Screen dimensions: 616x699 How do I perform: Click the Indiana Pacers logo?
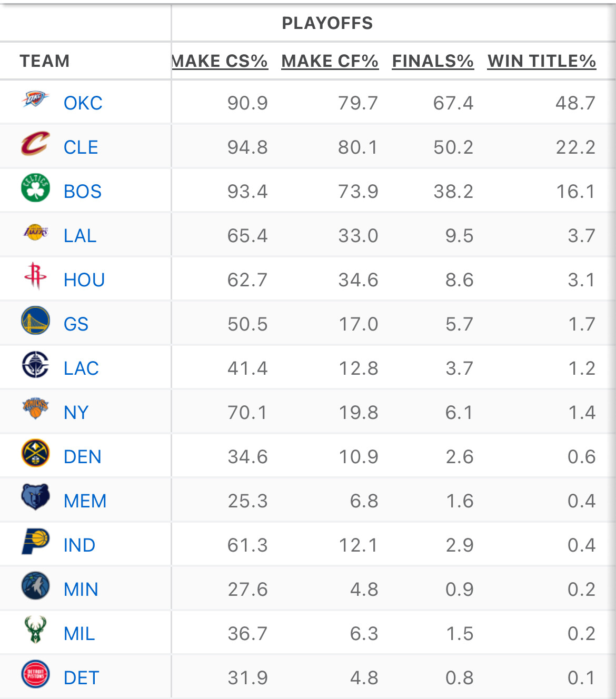click(35, 542)
